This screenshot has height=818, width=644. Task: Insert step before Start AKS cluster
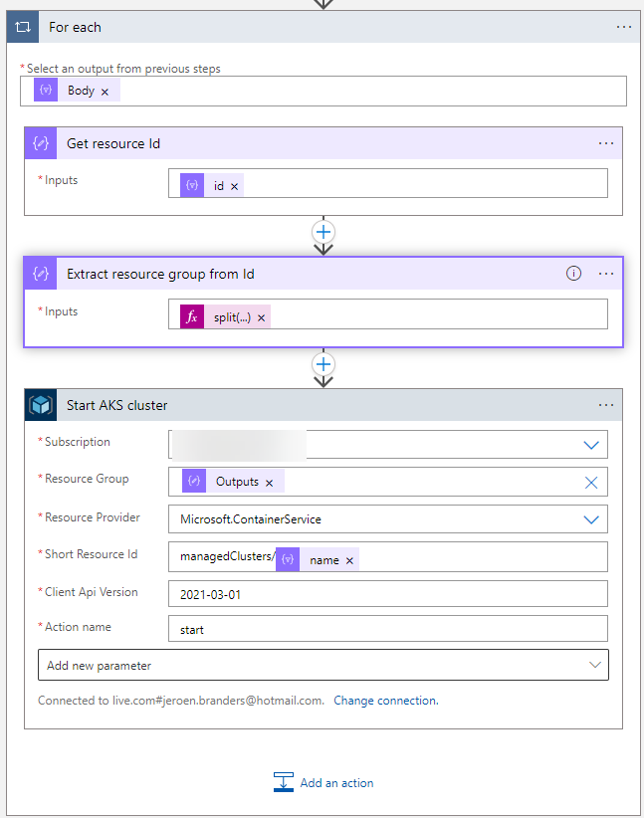click(323, 363)
